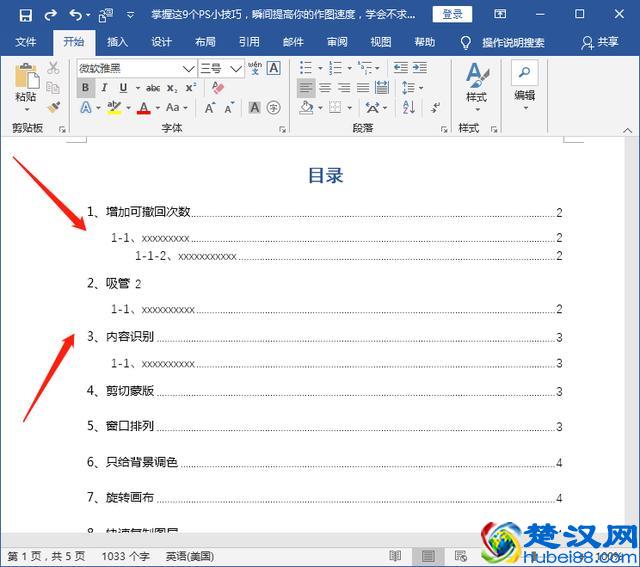Open the 帮助 tab
This screenshot has width=640, height=567.
pos(424,42)
